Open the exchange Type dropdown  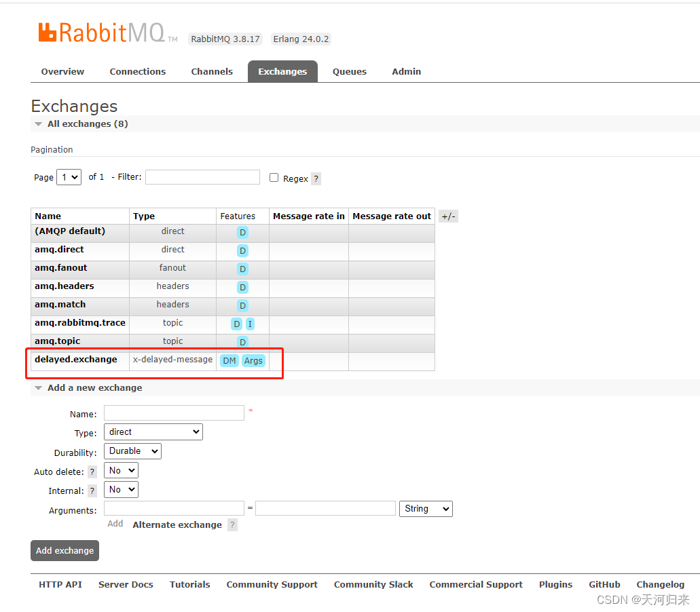(153, 432)
